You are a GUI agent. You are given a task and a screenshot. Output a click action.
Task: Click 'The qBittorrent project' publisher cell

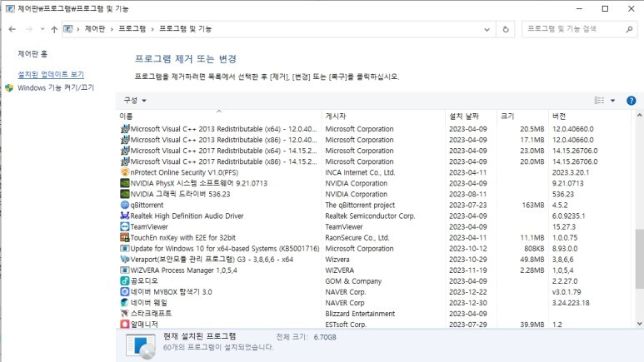[360, 205]
